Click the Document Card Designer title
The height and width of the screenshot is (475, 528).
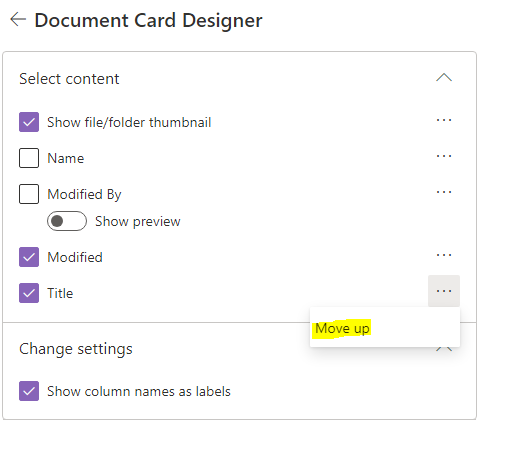coord(148,21)
